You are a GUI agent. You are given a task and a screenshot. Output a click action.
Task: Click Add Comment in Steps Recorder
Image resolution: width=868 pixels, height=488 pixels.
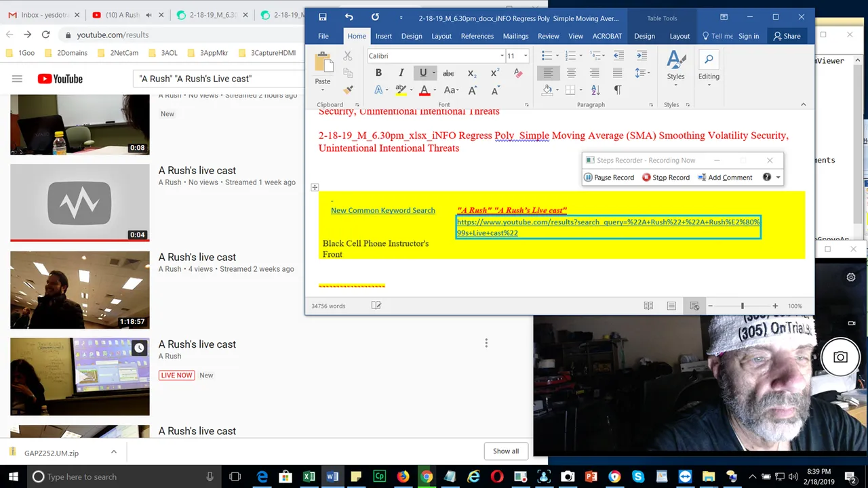pyautogui.click(x=725, y=178)
